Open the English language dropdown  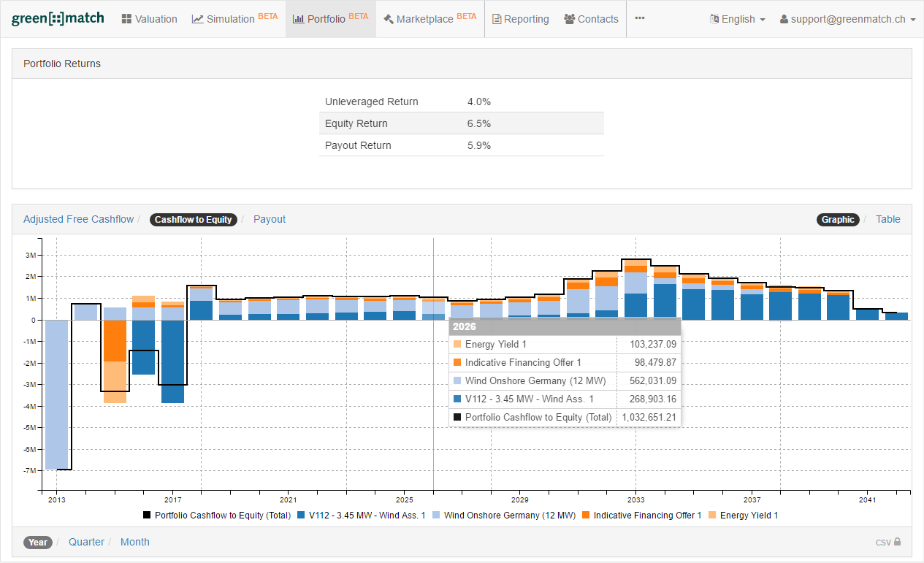tap(737, 19)
